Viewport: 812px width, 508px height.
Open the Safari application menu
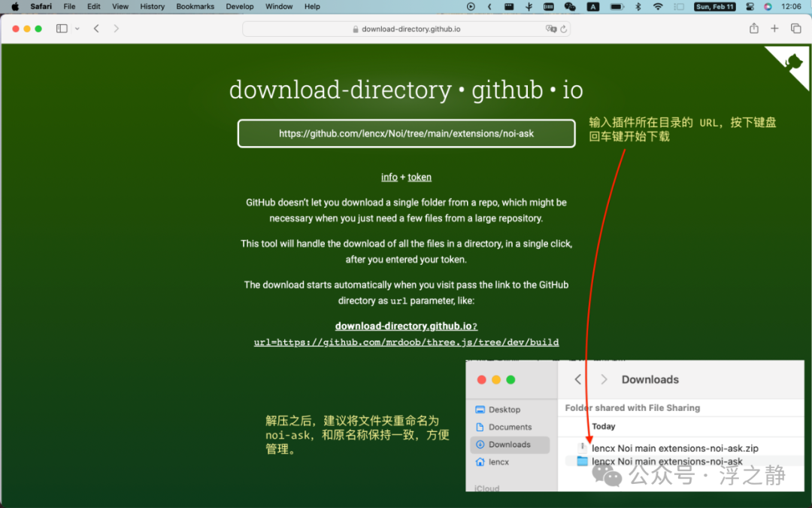click(41, 7)
